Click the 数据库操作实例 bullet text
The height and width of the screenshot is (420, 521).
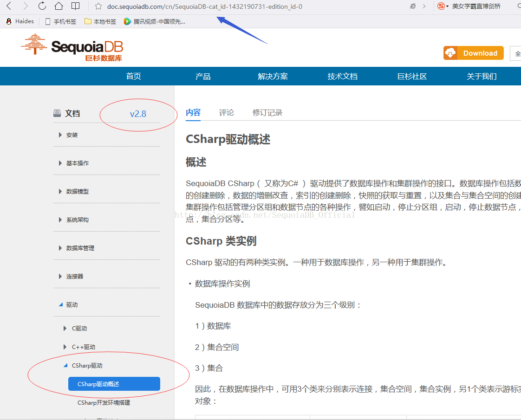[x=222, y=284]
